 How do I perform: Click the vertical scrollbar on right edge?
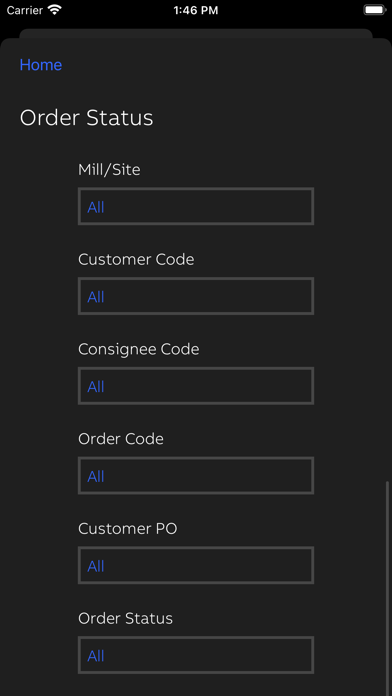[387, 586]
